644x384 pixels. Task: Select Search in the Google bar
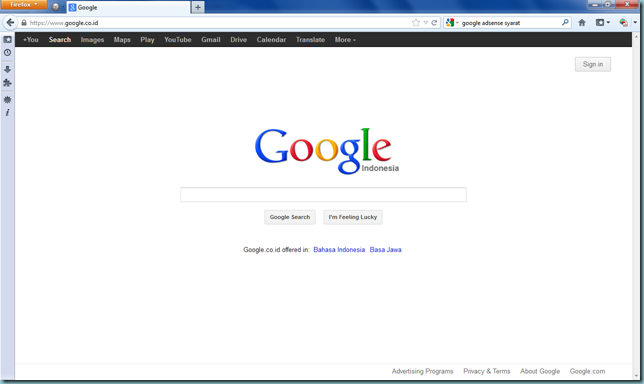60,40
